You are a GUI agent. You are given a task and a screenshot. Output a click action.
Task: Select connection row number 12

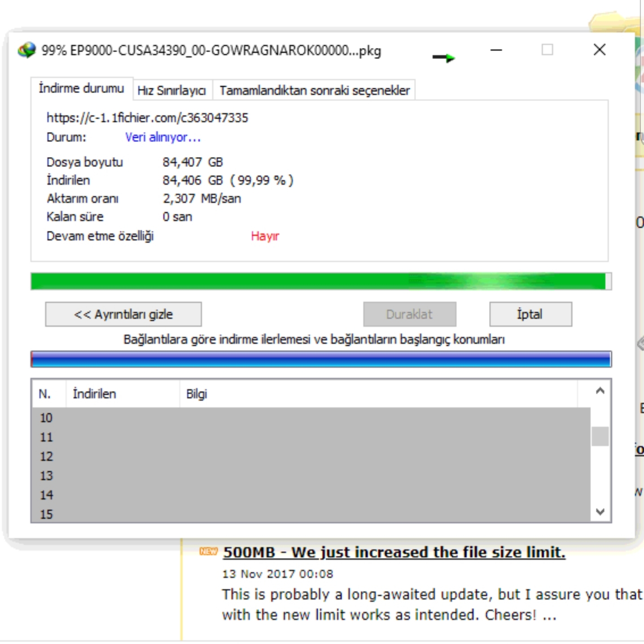(x=47, y=456)
